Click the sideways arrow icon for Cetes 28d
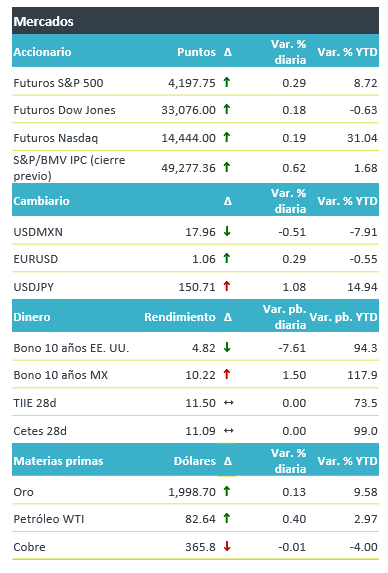 (x=229, y=431)
